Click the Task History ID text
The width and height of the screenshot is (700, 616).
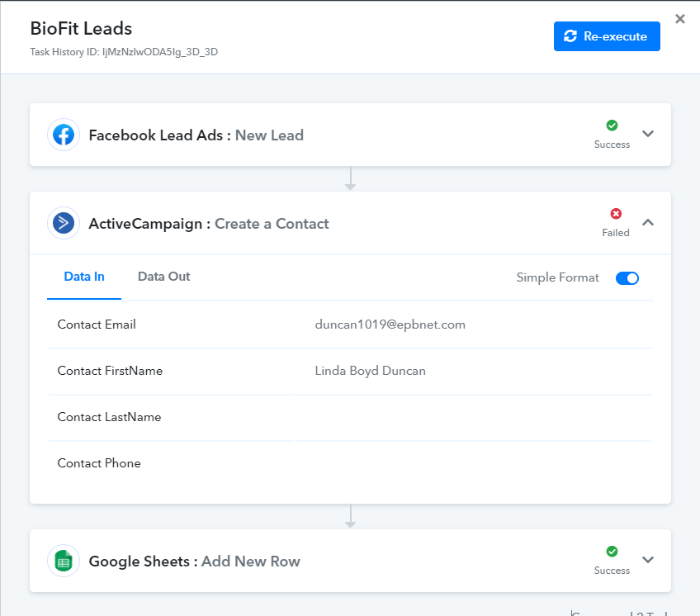point(124,52)
